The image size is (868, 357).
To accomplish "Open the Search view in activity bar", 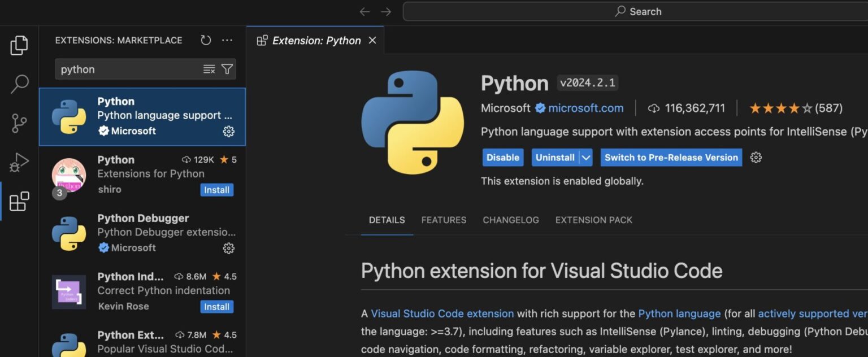I will (19, 84).
